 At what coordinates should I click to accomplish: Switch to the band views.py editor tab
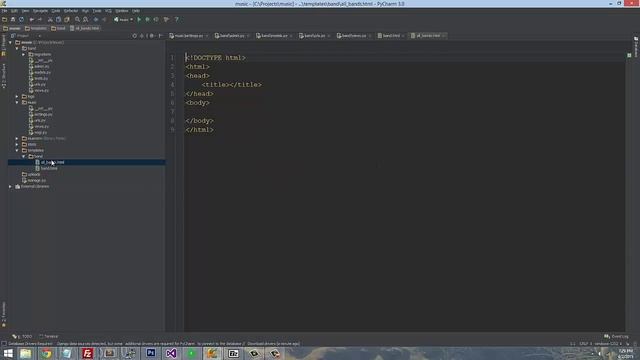353,36
